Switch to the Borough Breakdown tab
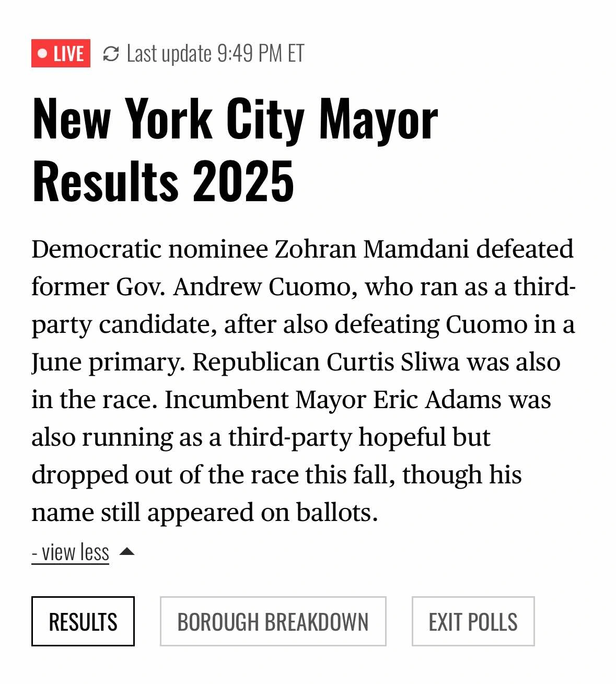Image resolution: width=616 pixels, height=684 pixels. pyautogui.click(x=273, y=621)
